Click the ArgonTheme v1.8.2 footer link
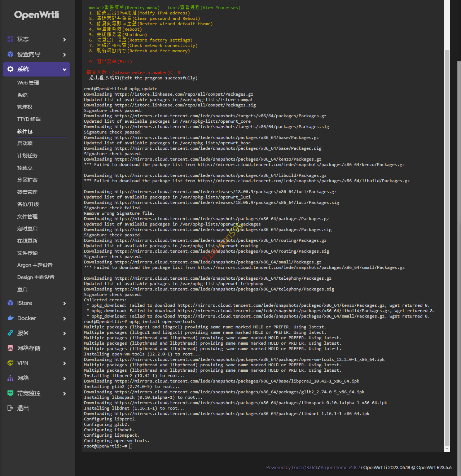 [340, 467]
